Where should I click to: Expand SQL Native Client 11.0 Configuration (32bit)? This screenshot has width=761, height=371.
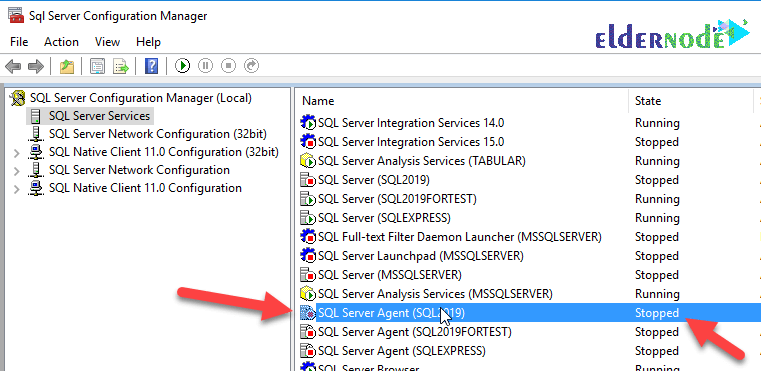[17, 153]
